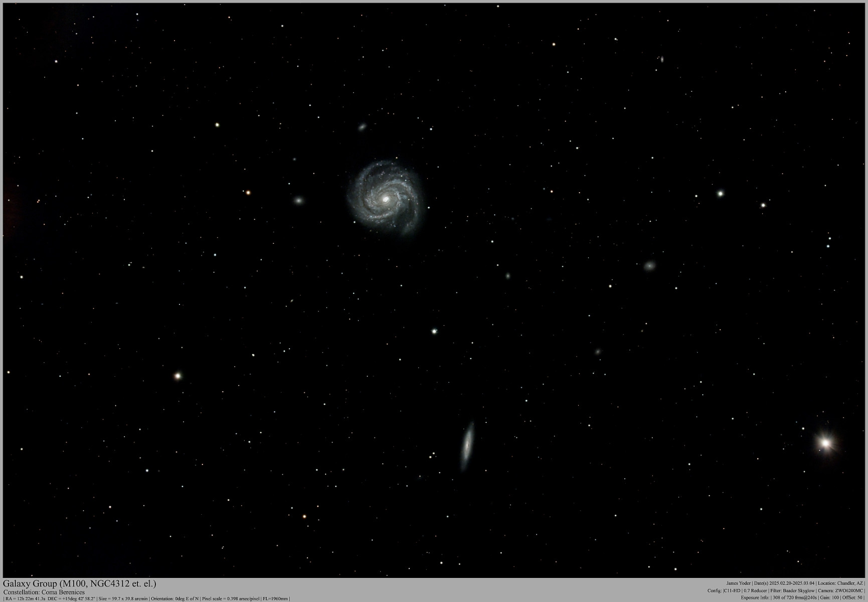Click the "Date(s) 2025.02.20-2025.03.04" text

tap(784, 583)
